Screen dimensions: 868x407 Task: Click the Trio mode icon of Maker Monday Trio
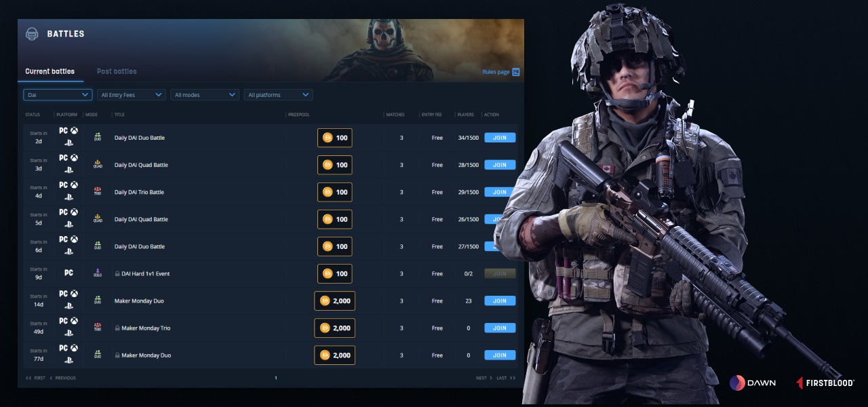98,328
